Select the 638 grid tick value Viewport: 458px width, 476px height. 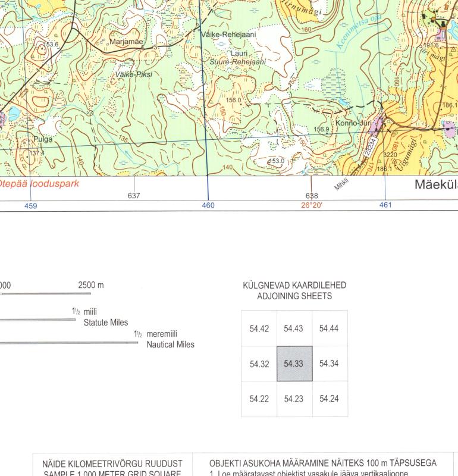point(312,196)
